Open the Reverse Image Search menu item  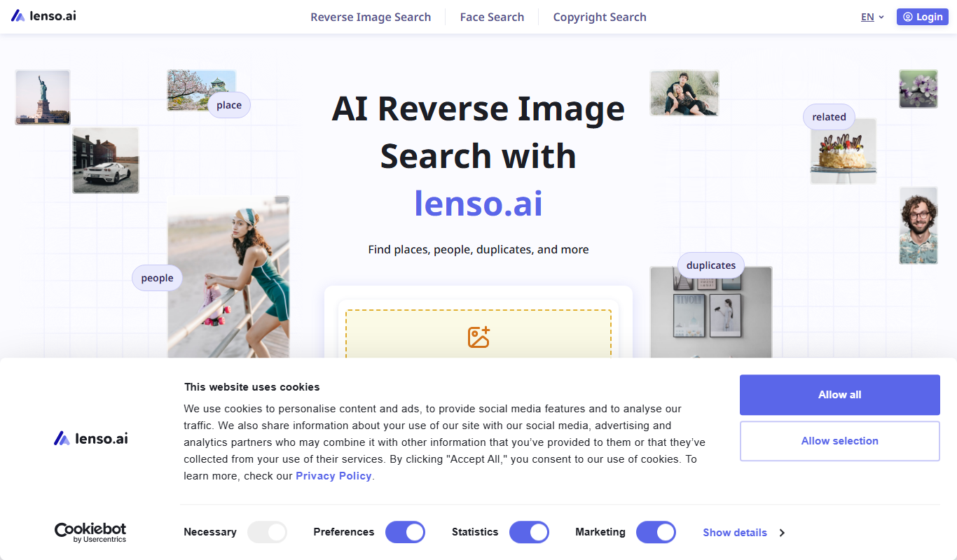(x=371, y=17)
